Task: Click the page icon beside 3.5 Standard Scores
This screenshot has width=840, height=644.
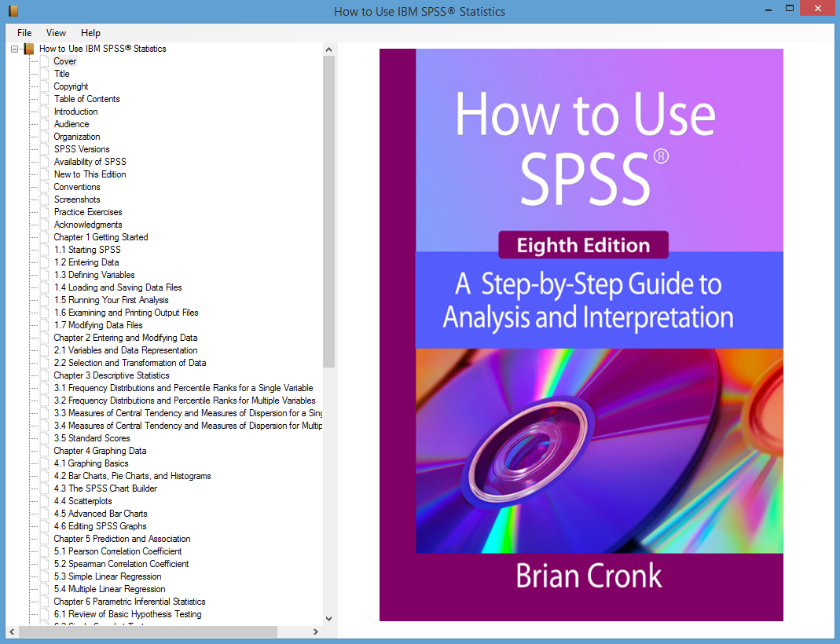Action: click(x=45, y=438)
